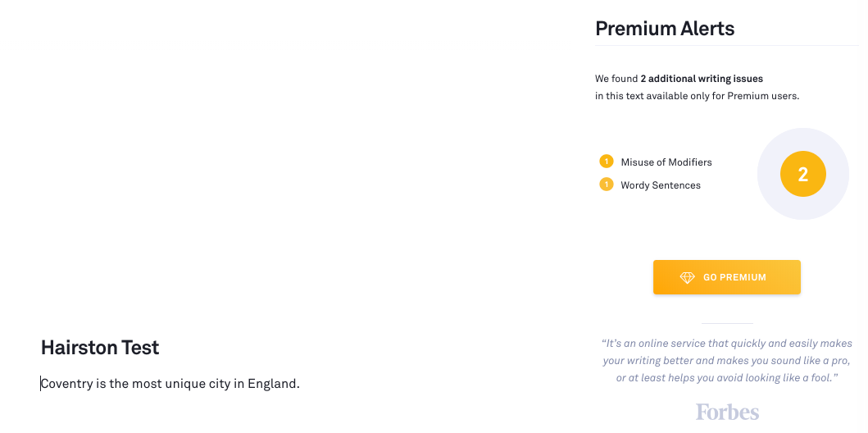Click the bold '2 additional writing issues' text

pos(702,79)
